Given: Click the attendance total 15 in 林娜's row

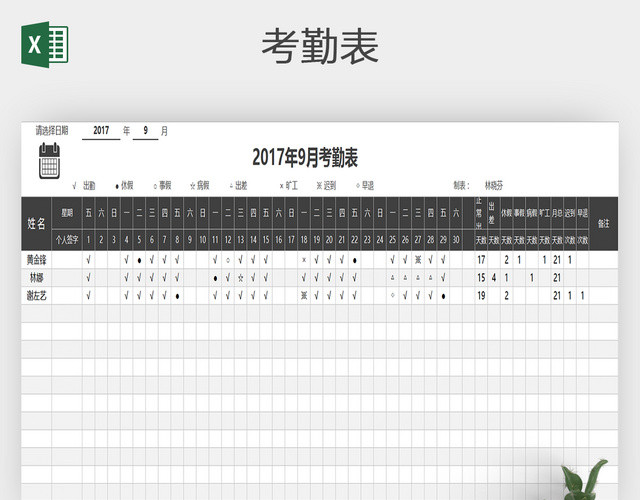Looking at the screenshot, I should pos(481,278).
